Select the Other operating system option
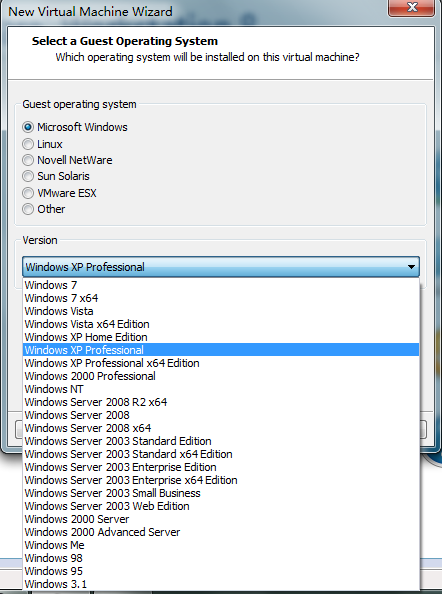This screenshot has height=594, width=442. (x=28, y=209)
